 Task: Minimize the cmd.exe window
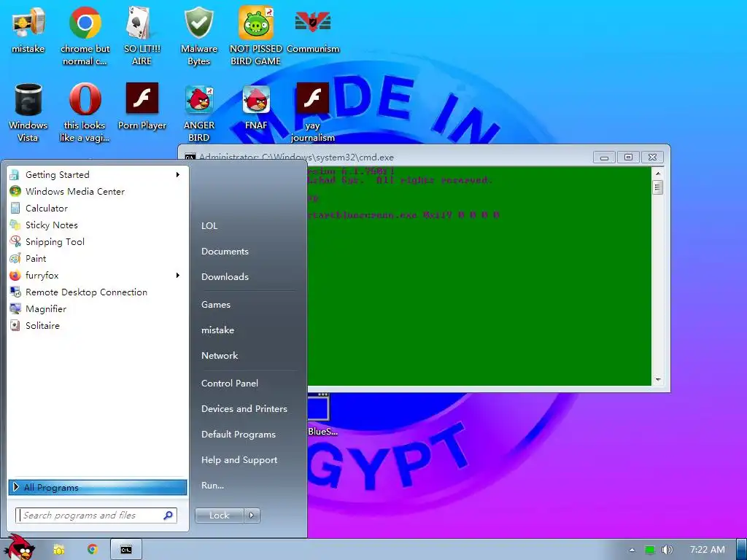pos(605,157)
